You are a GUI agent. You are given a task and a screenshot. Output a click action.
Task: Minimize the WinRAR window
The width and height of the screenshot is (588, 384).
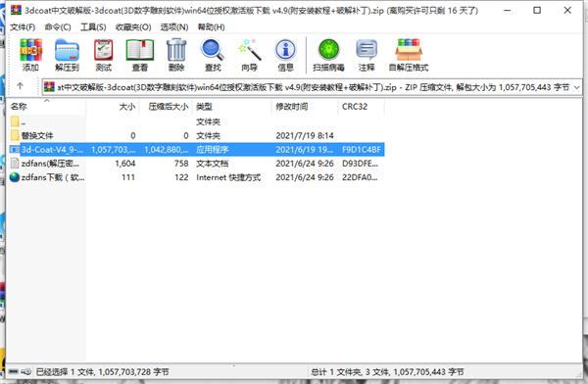[x=508, y=10]
